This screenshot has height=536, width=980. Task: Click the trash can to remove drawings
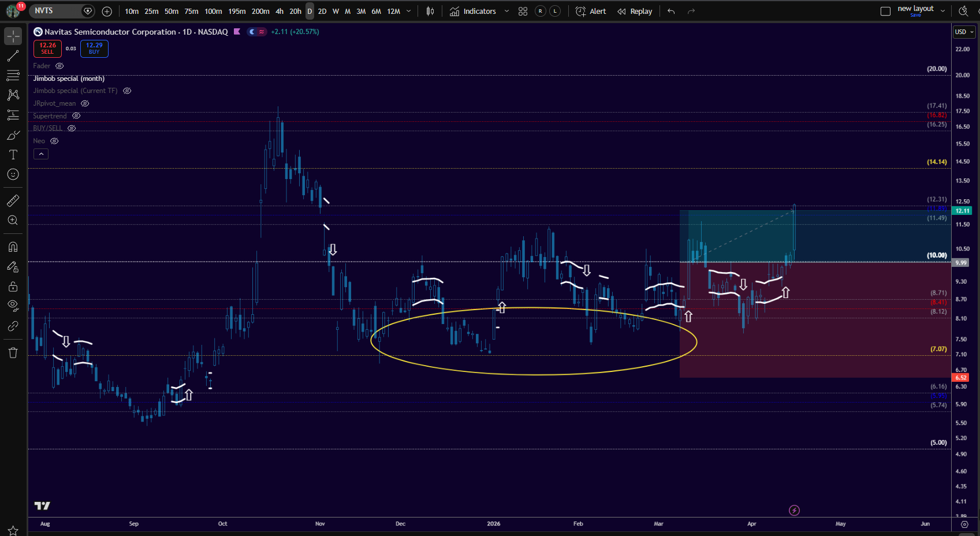(x=13, y=353)
